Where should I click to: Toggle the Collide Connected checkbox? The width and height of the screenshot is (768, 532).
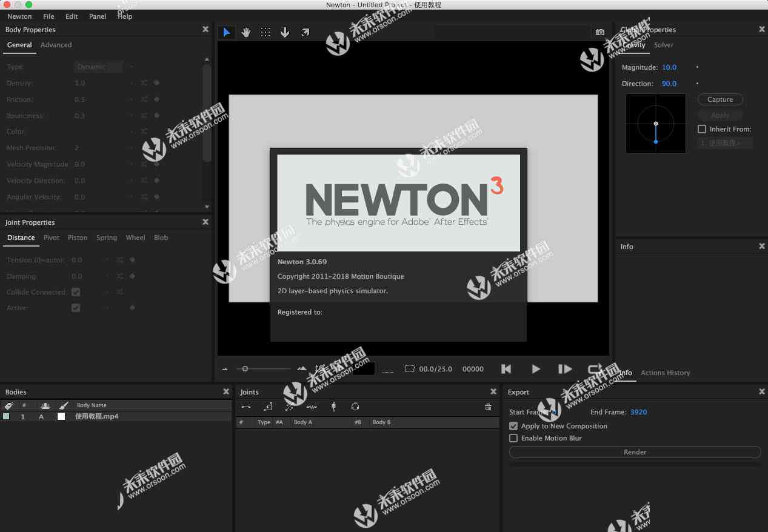coord(76,292)
